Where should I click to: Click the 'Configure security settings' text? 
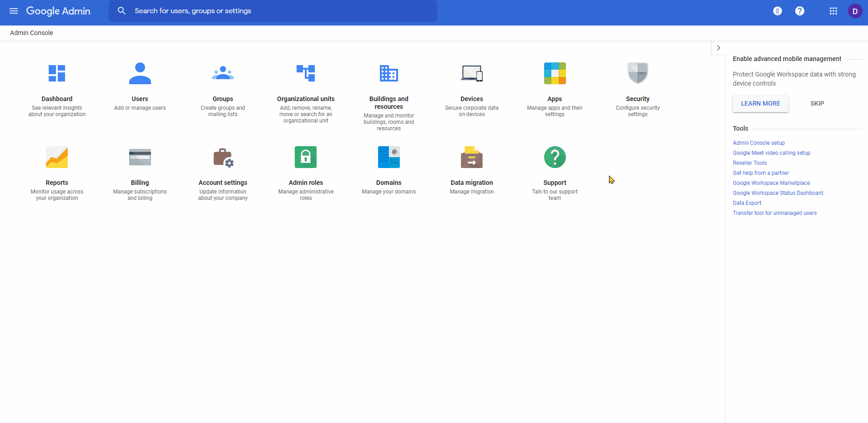(x=638, y=111)
